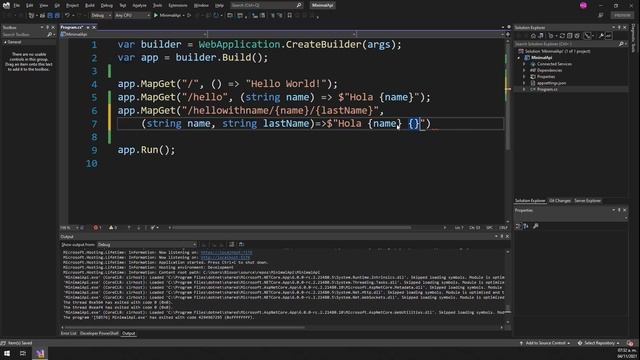The height and width of the screenshot is (360, 640).
Task: Expand the Dependencies node
Action: pyautogui.click(x=524, y=70)
